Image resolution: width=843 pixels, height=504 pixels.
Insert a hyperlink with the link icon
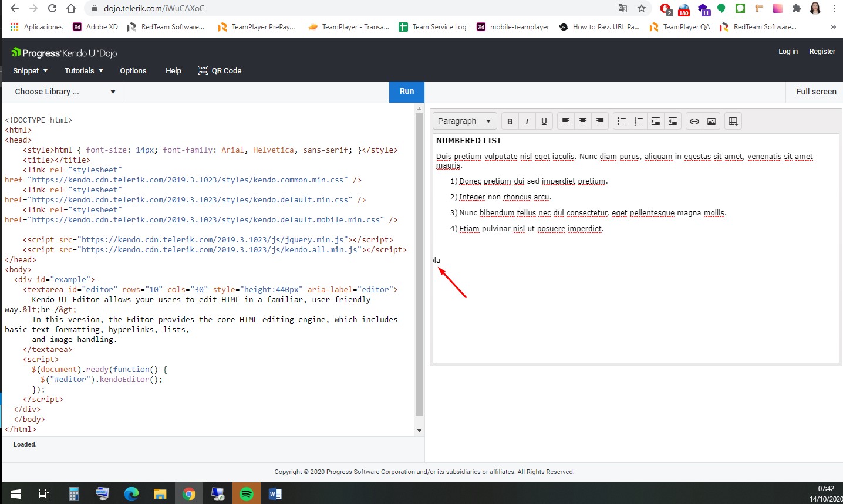click(x=694, y=121)
